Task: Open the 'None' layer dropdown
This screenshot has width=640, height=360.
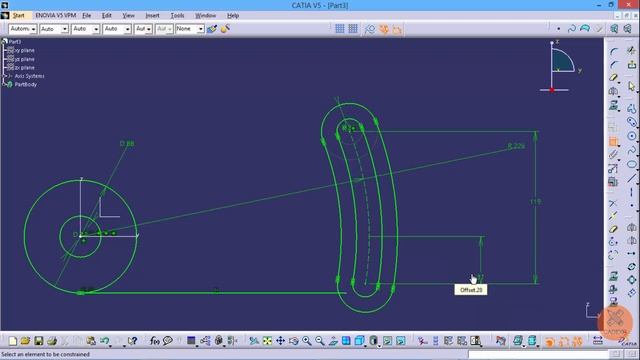Action: 190,29
